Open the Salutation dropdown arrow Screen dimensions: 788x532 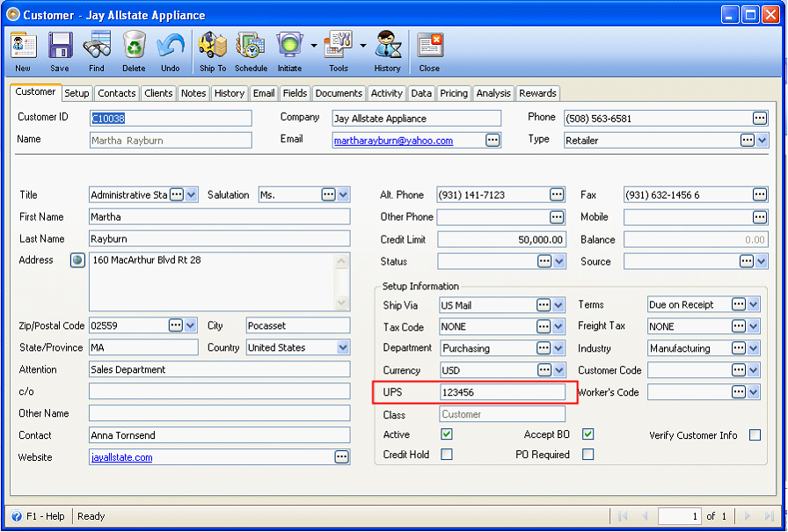(343, 195)
